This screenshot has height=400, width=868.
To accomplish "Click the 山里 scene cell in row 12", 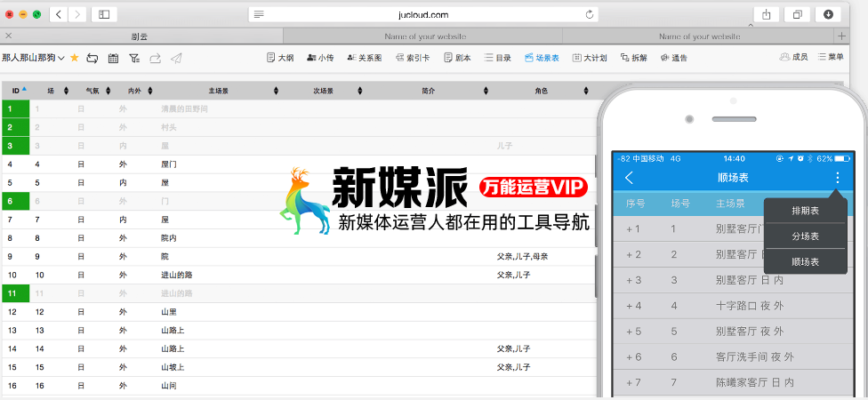I will [169, 311].
